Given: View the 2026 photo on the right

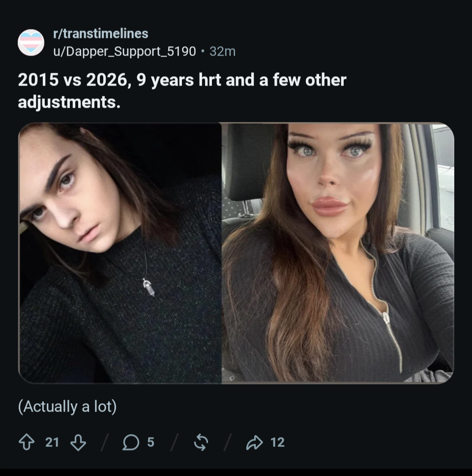Looking at the screenshot, I should click(x=338, y=253).
